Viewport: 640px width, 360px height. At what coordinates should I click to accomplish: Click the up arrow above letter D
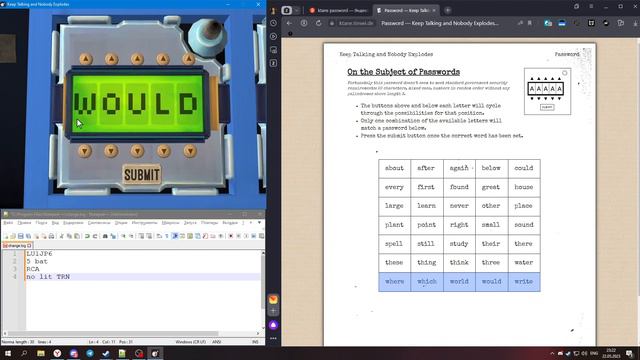pos(189,59)
